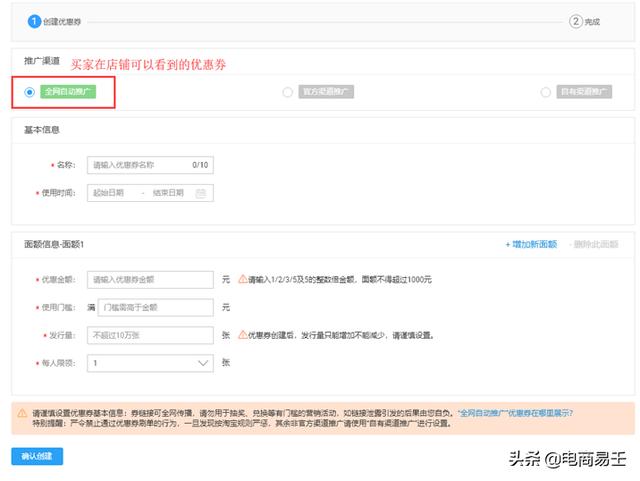This screenshot has width=640, height=481.
Task: Click the step 1 创建优惠券 circle icon
Action: tap(34, 20)
